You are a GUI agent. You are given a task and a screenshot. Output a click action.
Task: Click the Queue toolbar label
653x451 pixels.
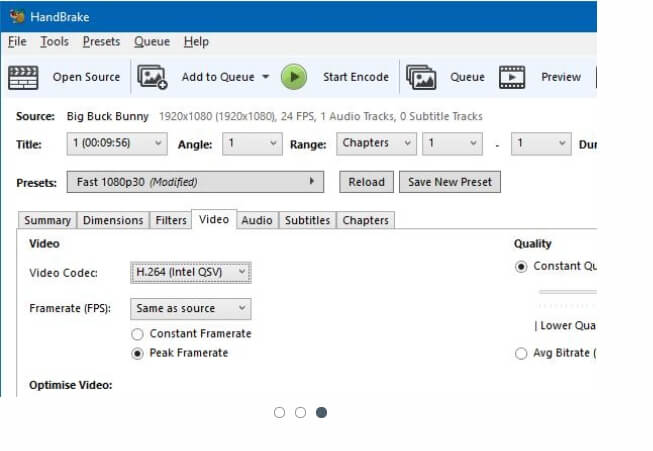pyautogui.click(x=467, y=77)
